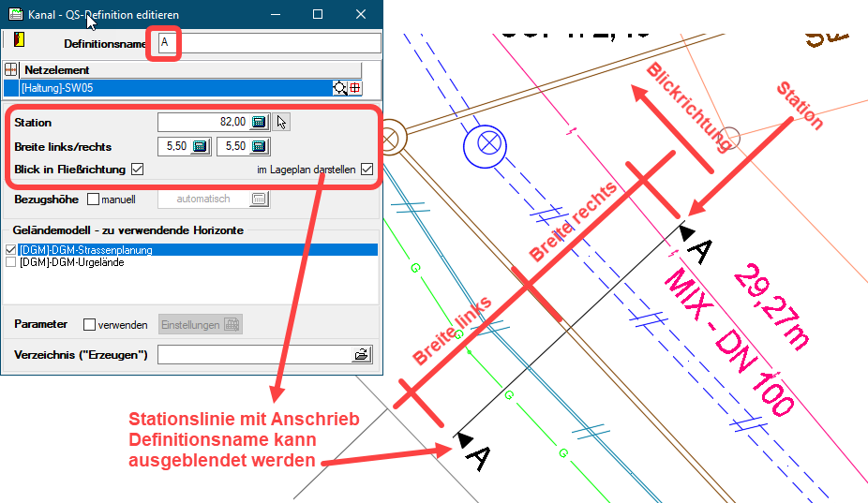
Task: Open calculator for Station value
Action: tap(260, 122)
